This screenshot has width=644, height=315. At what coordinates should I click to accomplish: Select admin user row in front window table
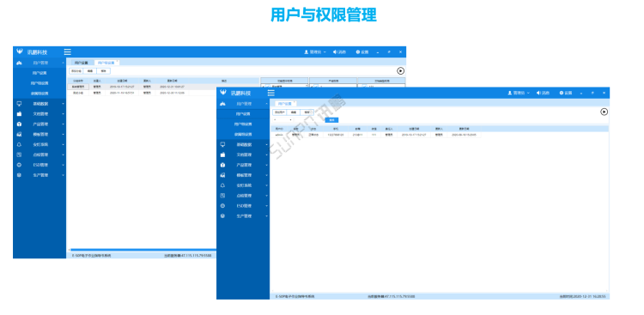[375, 135]
